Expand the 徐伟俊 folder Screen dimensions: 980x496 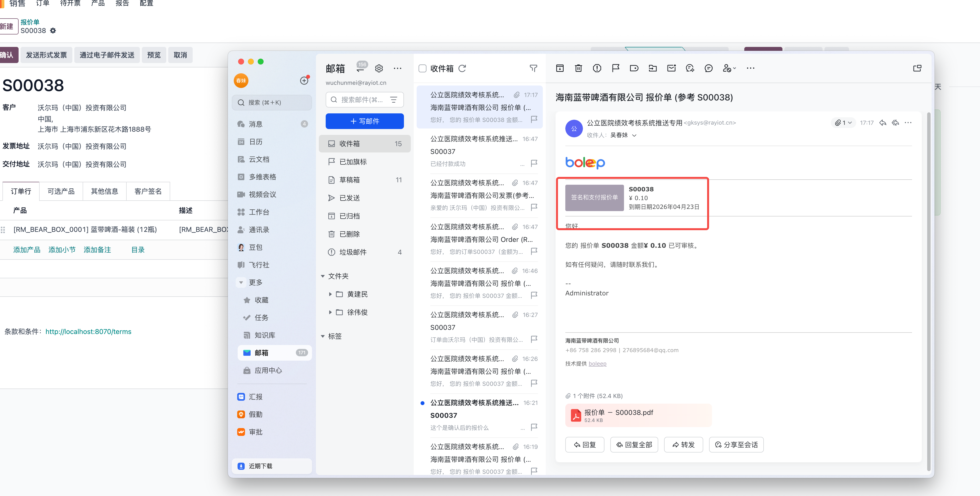(330, 313)
